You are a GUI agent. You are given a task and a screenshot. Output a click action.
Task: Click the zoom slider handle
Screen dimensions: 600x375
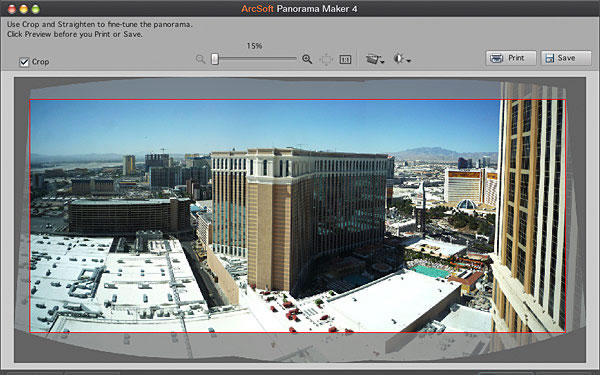(x=215, y=59)
